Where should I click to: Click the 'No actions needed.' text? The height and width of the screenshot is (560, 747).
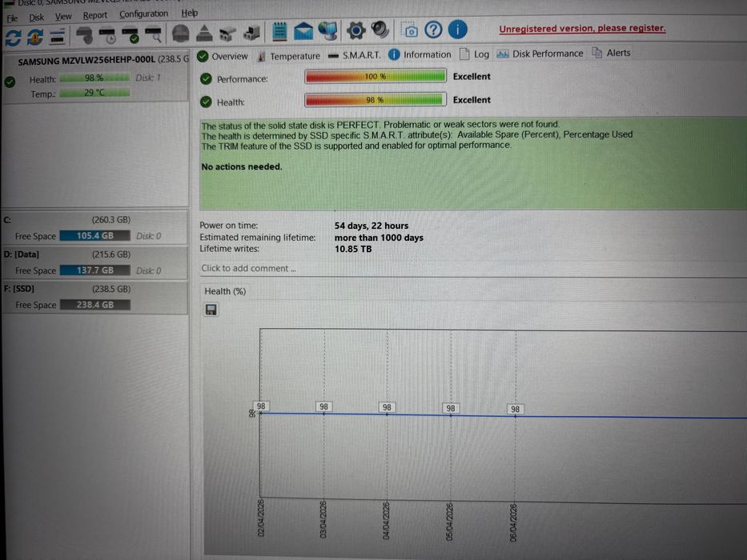pyautogui.click(x=242, y=166)
